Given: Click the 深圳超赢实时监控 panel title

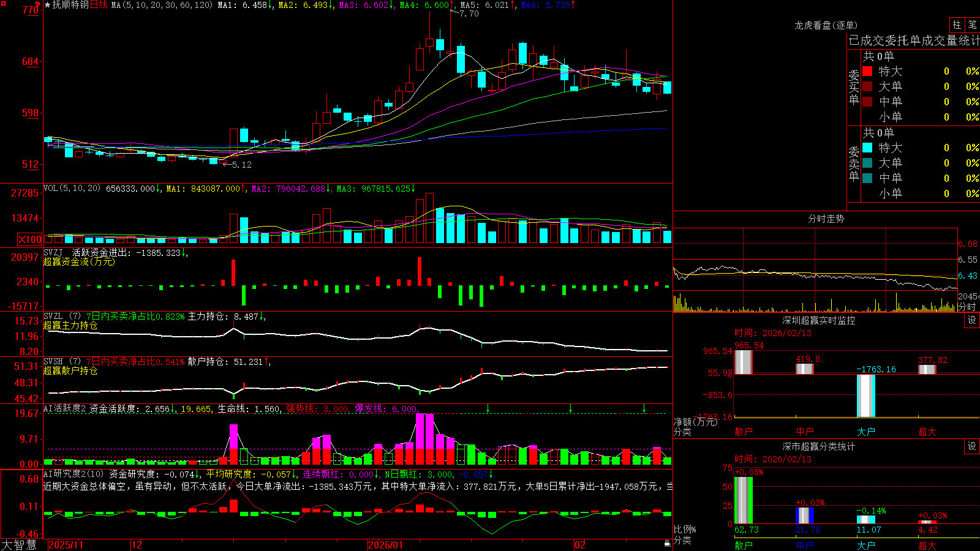Looking at the screenshot, I should (x=818, y=320).
